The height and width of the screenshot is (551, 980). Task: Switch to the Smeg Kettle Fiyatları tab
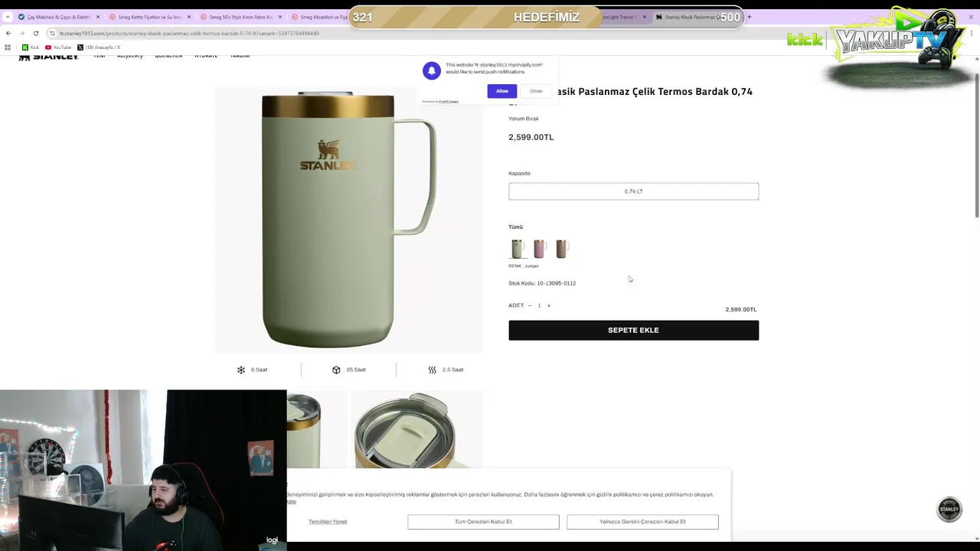(150, 17)
